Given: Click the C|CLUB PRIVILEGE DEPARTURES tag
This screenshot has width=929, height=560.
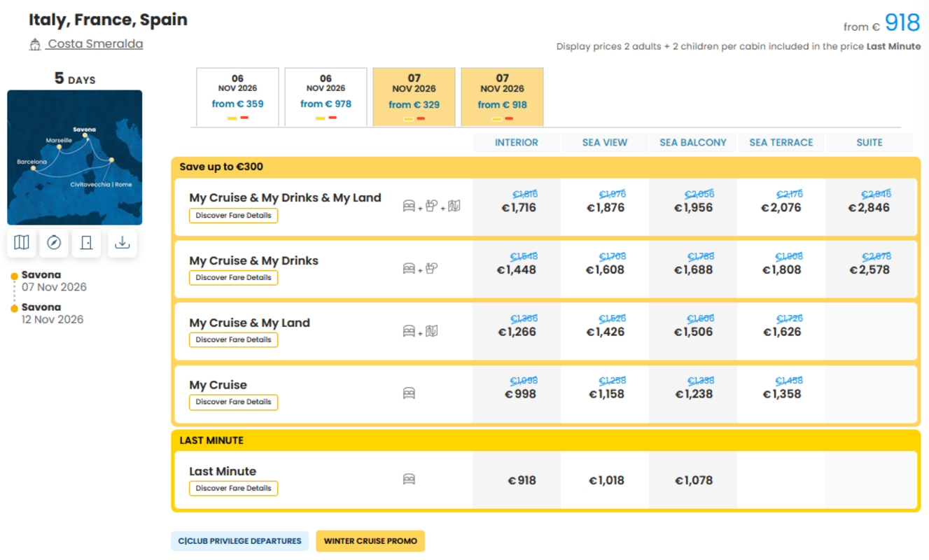Looking at the screenshot, I should [x=240, y=541].
